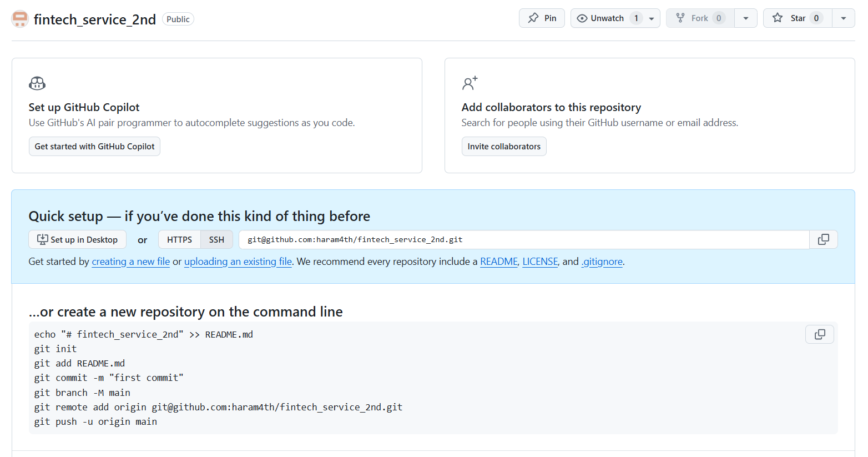Screen dimensions: 868x457
Task: Open the uploading an existing file link
Action: (238, 262)
